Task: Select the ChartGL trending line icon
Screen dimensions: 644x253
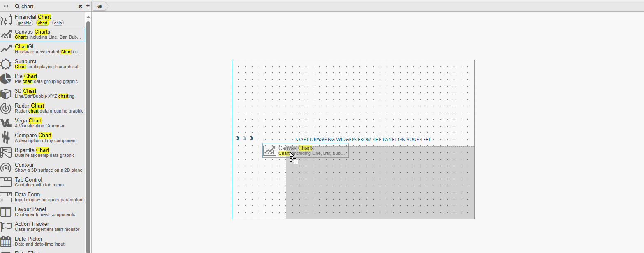Action: (x=6, y=49)
